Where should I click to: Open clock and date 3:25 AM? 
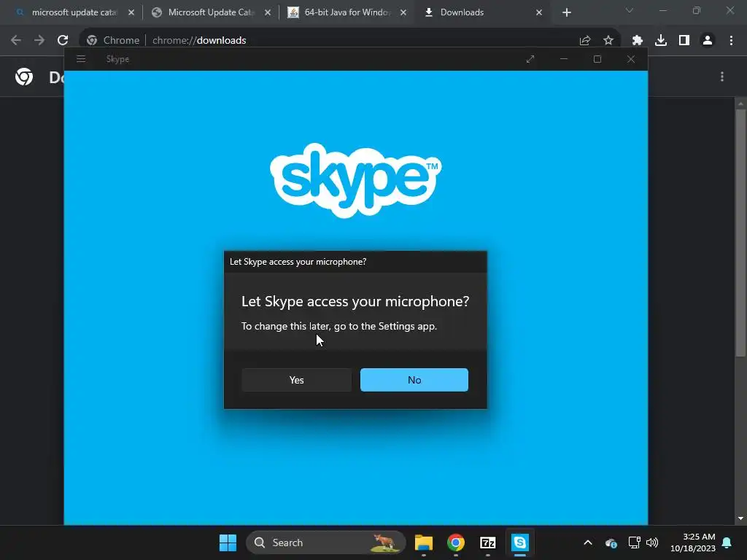coord(693,542)
